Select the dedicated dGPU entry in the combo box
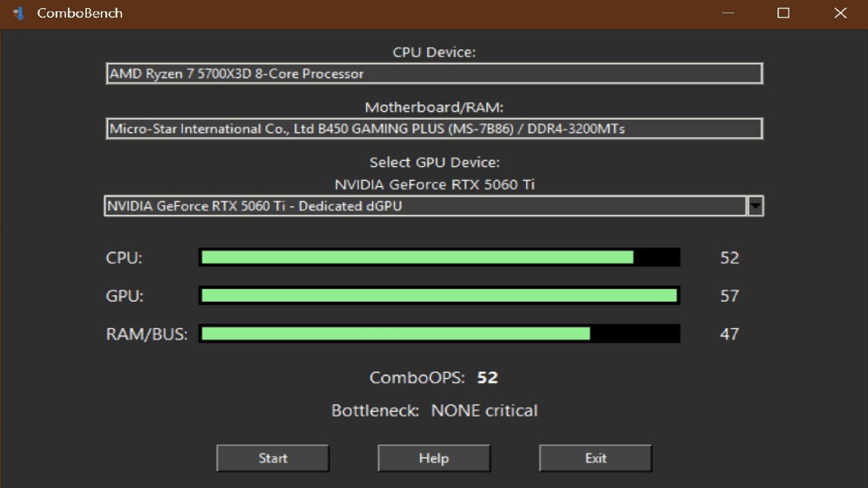 (253, 206)
